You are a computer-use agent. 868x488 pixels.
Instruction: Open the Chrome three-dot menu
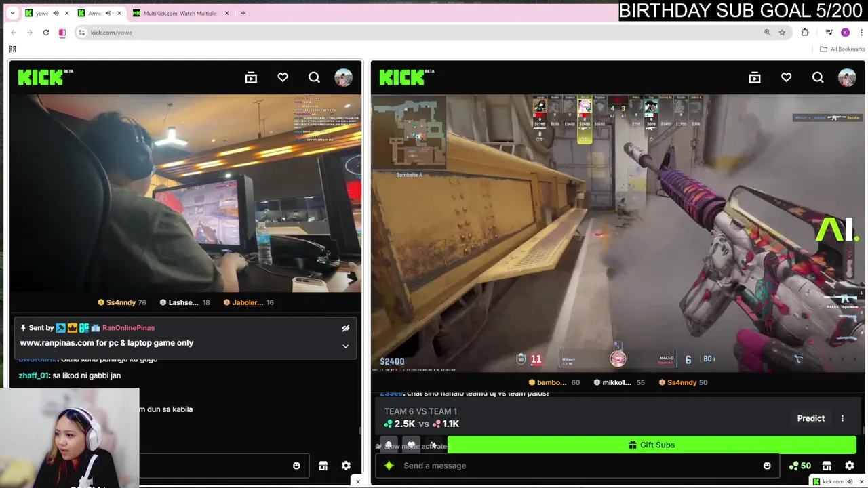coord(861,33)
